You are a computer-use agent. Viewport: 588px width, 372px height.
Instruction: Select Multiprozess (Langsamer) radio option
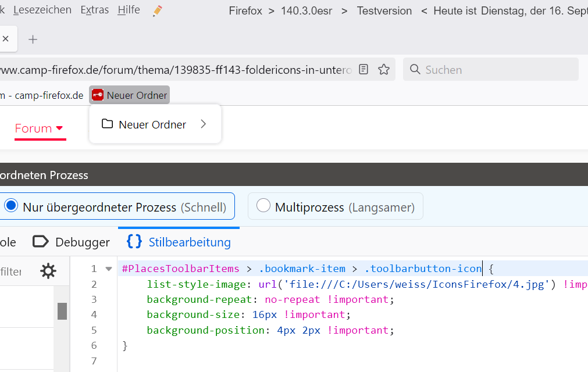263,206
